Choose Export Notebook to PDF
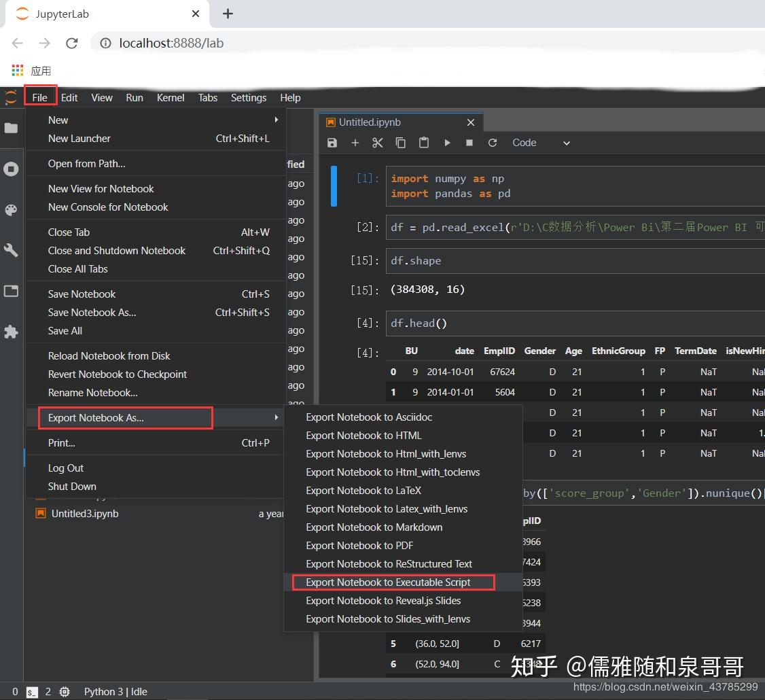Viewport: 765px width, 700px height. click(359, 546)
